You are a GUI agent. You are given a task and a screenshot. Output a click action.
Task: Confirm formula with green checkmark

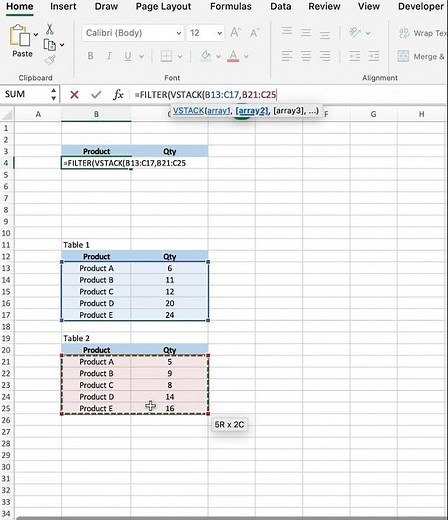tap(96, 95)
